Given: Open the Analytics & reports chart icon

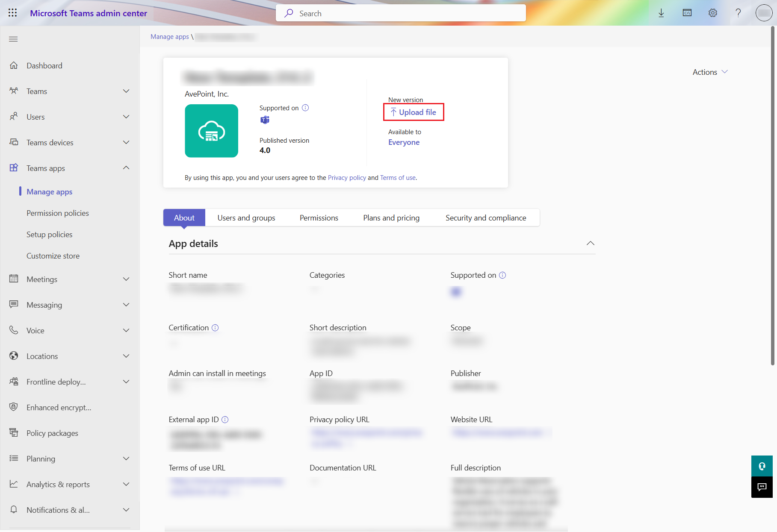Looking at the screenshot, I should 14,484.
